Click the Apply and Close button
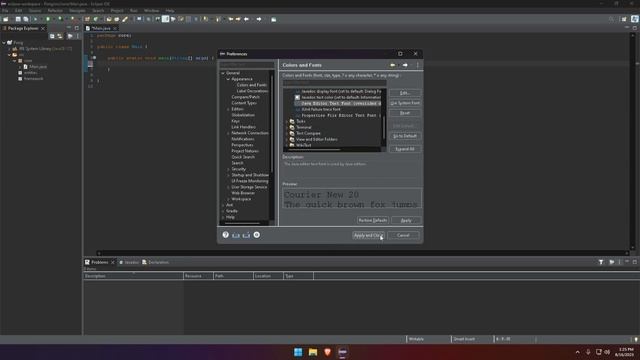Screen dimensions: 640x360 (x=368, y=235)
